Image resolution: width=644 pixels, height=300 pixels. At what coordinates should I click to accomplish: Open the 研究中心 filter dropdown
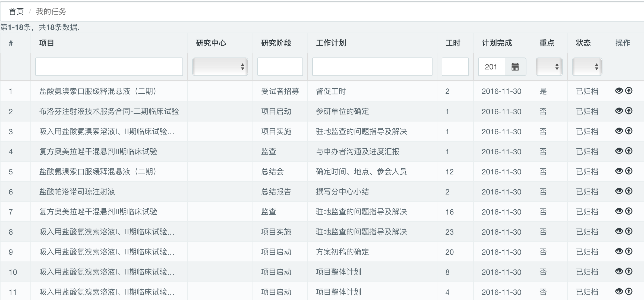(220, 67)
